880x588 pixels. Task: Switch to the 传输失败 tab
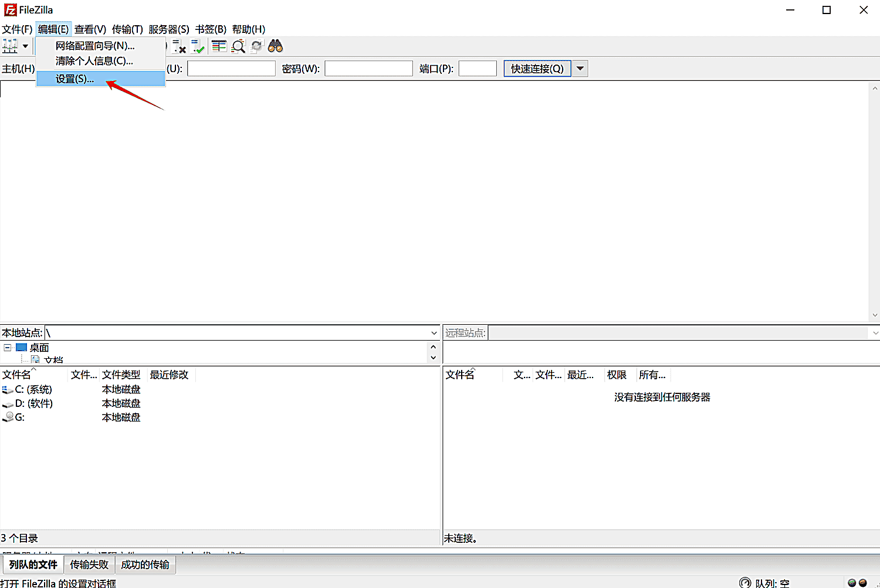(x=89, y=565)
